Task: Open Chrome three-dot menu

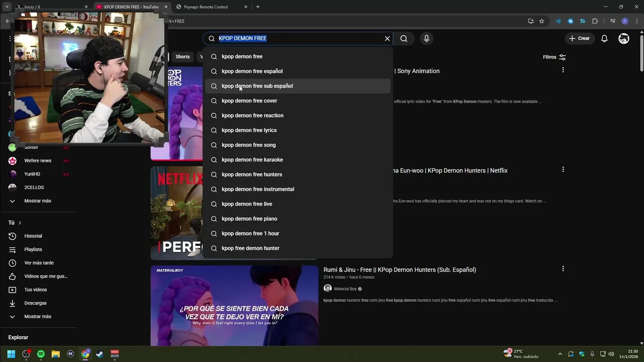Action: tap(637, 21)
